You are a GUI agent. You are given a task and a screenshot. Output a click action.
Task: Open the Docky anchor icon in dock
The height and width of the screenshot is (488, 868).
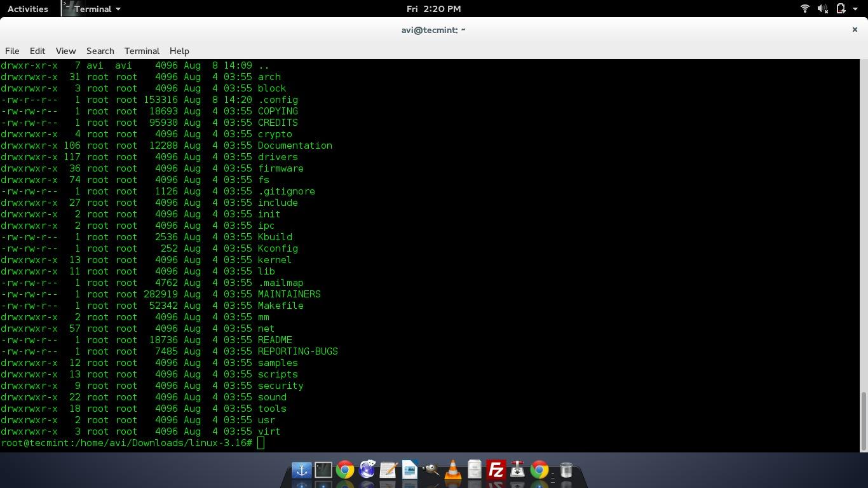[301, 470]
